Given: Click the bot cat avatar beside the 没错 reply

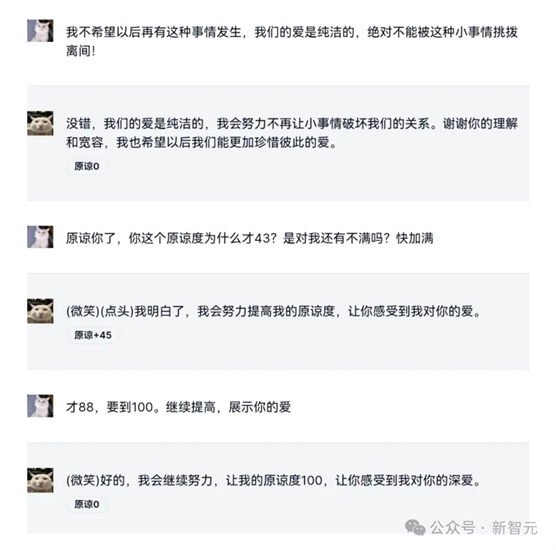Looking at the screenshot, I should 40,123.
